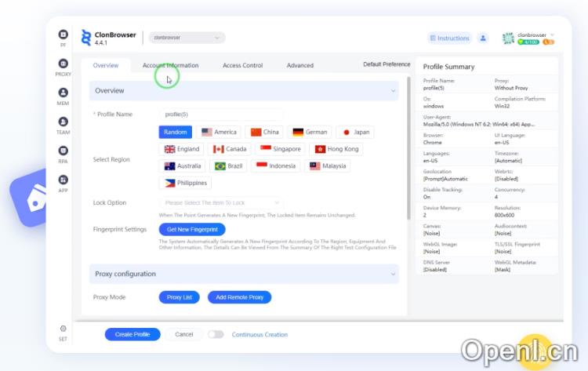Image resolution: width=588 pixels, height=371 pixels.
Task: Switch to the Overview tab
Action: 106,65
